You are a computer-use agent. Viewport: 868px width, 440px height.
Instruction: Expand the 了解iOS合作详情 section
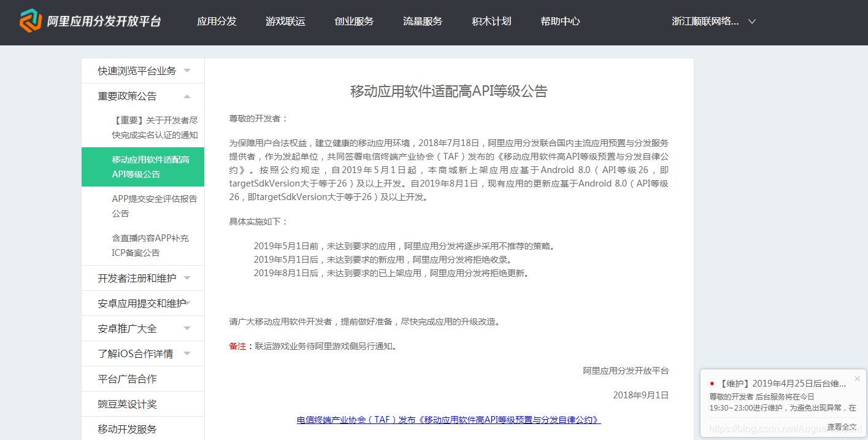pos(143,353)
